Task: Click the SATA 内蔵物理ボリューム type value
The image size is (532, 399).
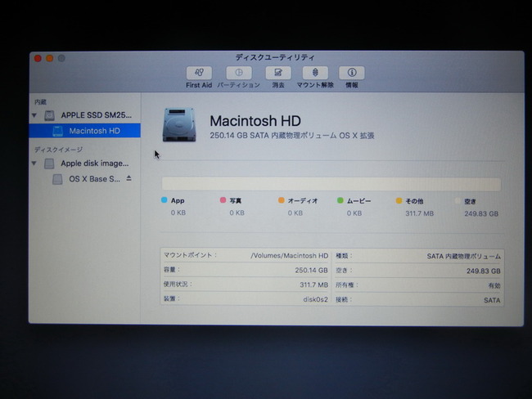Action: click(x=464, y=256)
